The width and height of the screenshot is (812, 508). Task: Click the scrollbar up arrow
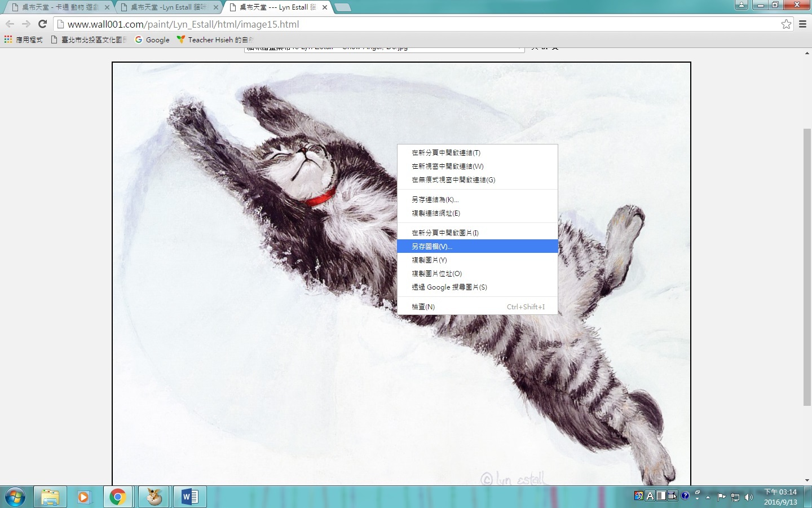click(807, 53)
